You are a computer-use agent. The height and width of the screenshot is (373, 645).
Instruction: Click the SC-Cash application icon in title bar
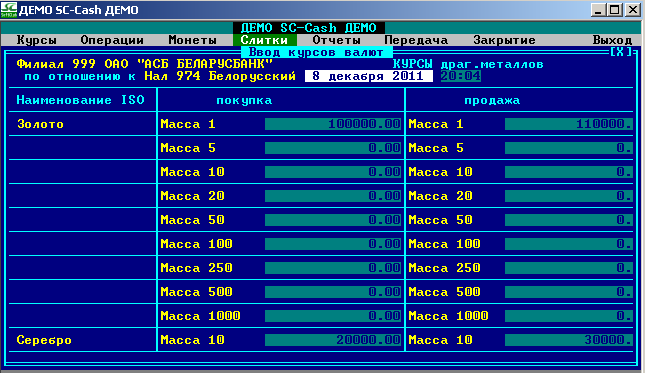[9, 9]
